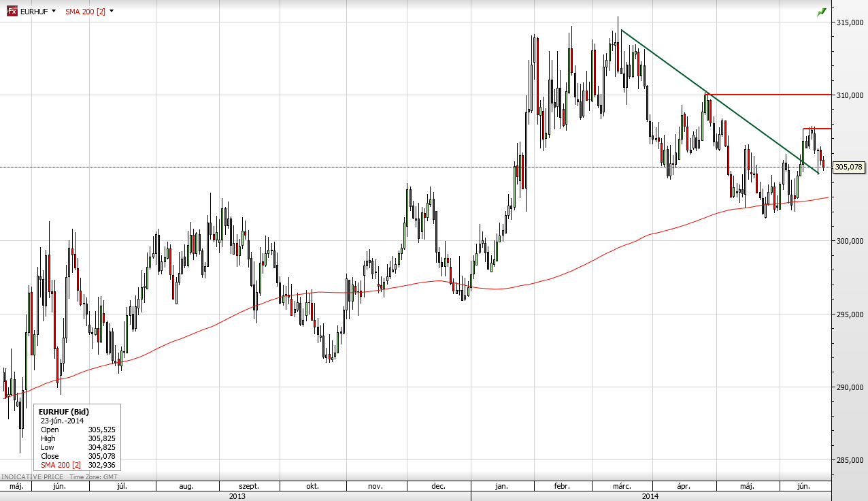Screen dimensions: 868x501
Task: Click the 295,000 price axis label
Action: pyautogui.click(x=848, y=314)
